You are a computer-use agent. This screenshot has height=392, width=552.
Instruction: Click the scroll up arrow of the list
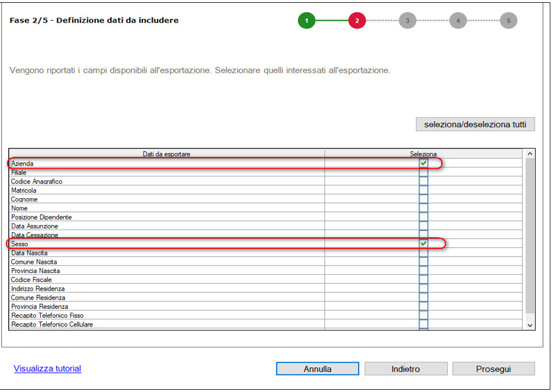[x=530, y=154]
